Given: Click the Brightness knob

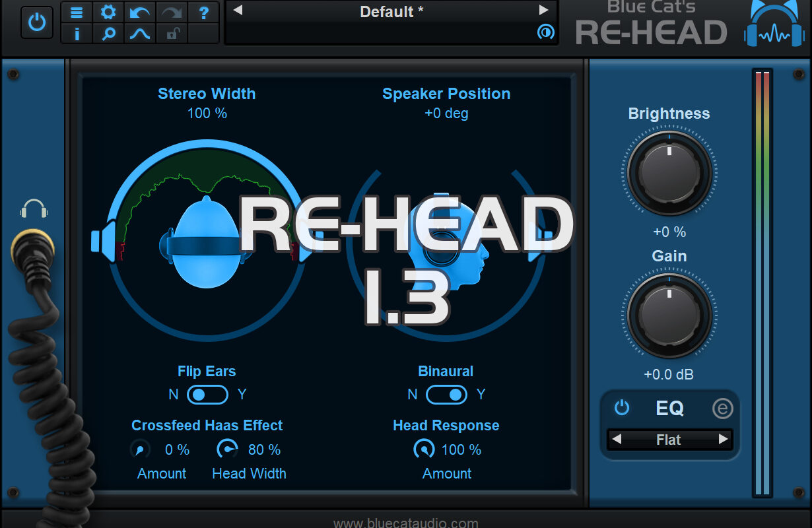Looking at the screenshot, I should [x=669, y=173].
